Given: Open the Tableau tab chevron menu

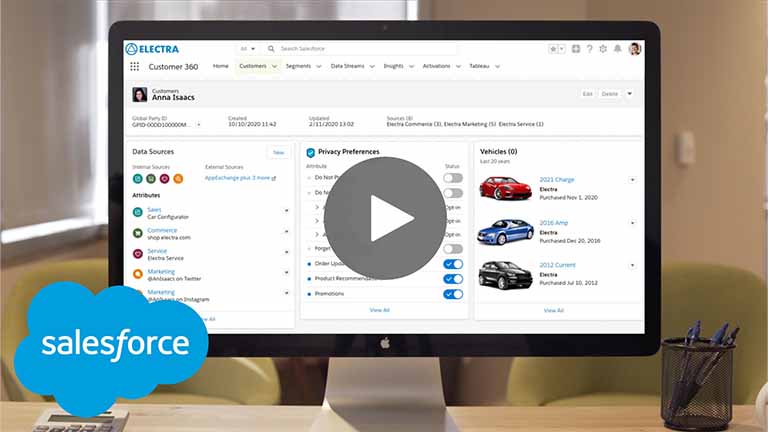Looking at the screenshot, I should pyautogui.click(x=498, y=66).
